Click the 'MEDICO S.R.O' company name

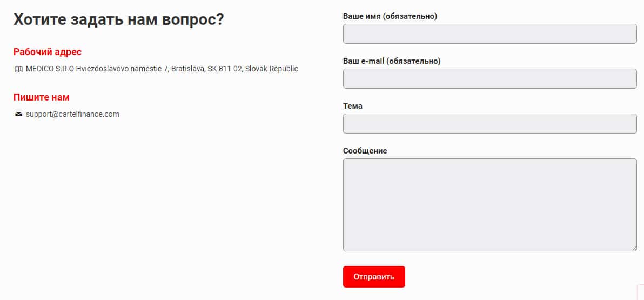pyautogui.click(x=50, y=69)
